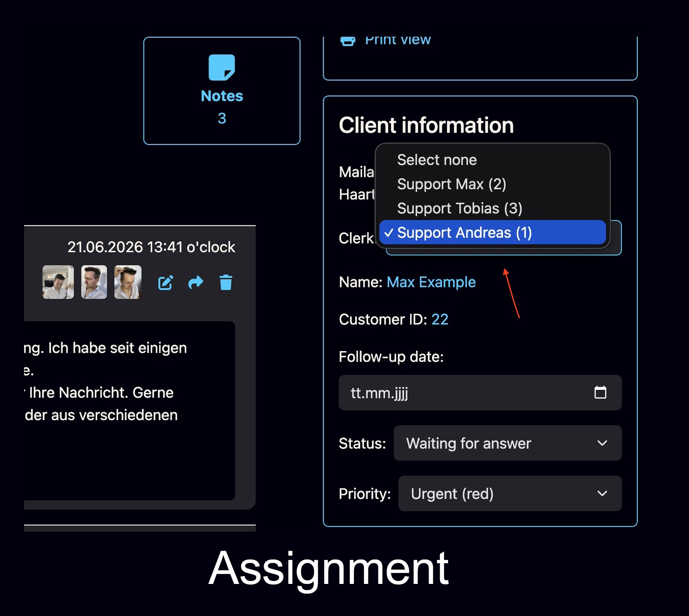The height and width of the screenshot is (616, 689).
Task: Delete the message with trash icon
Action: click(226, 282)
